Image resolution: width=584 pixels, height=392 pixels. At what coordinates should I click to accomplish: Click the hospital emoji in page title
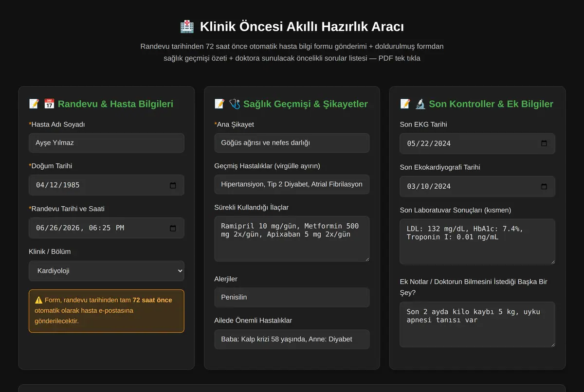pos(187,26)
